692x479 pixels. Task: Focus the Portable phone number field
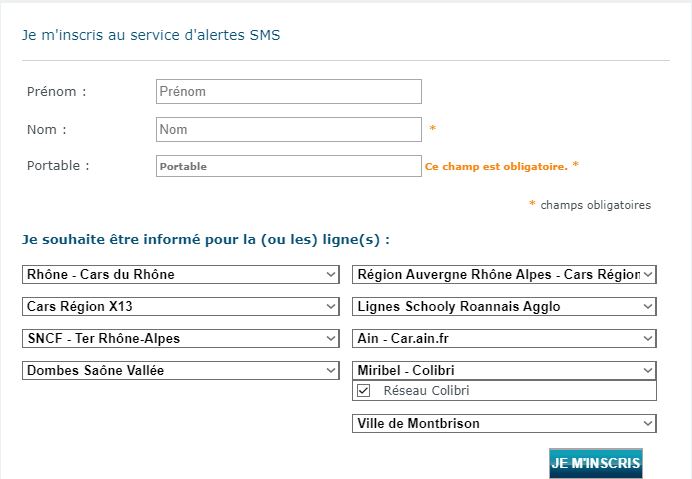click(288, 166)
